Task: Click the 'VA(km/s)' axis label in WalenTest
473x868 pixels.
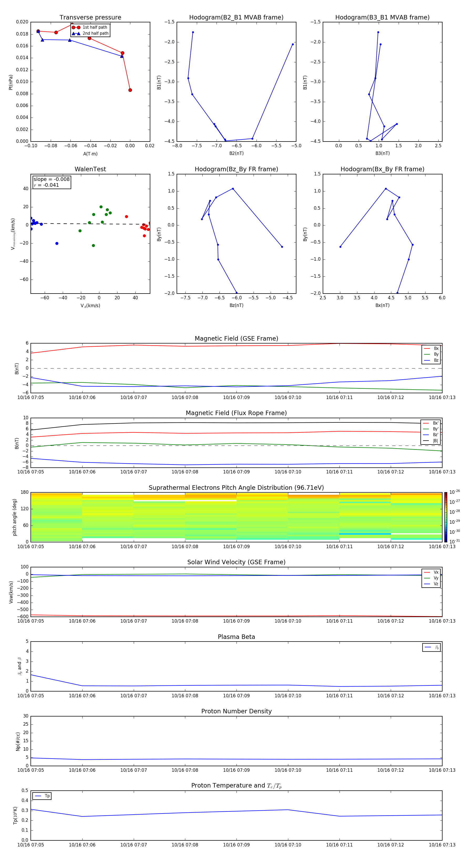Action: tap(90, 306)
